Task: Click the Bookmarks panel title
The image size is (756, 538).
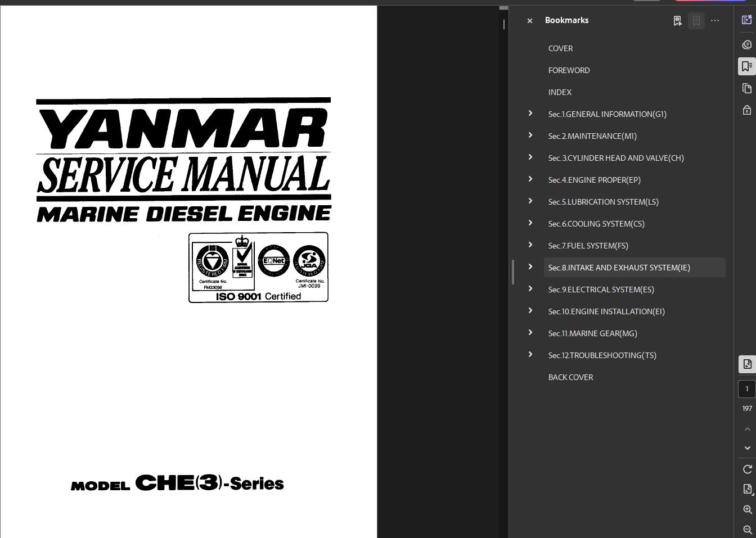Action: [x=566, y=20]
